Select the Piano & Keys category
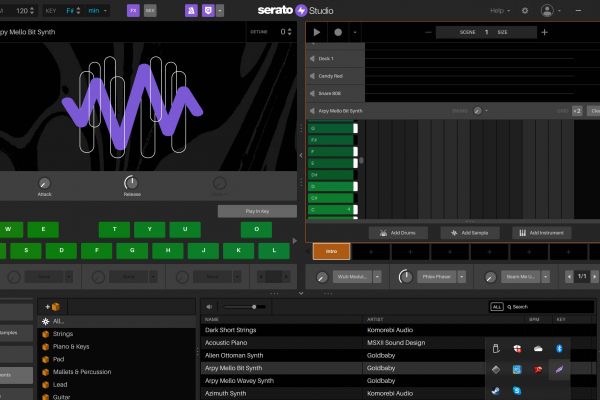Viewport: 600px width, 400px height. click(117, 346)
